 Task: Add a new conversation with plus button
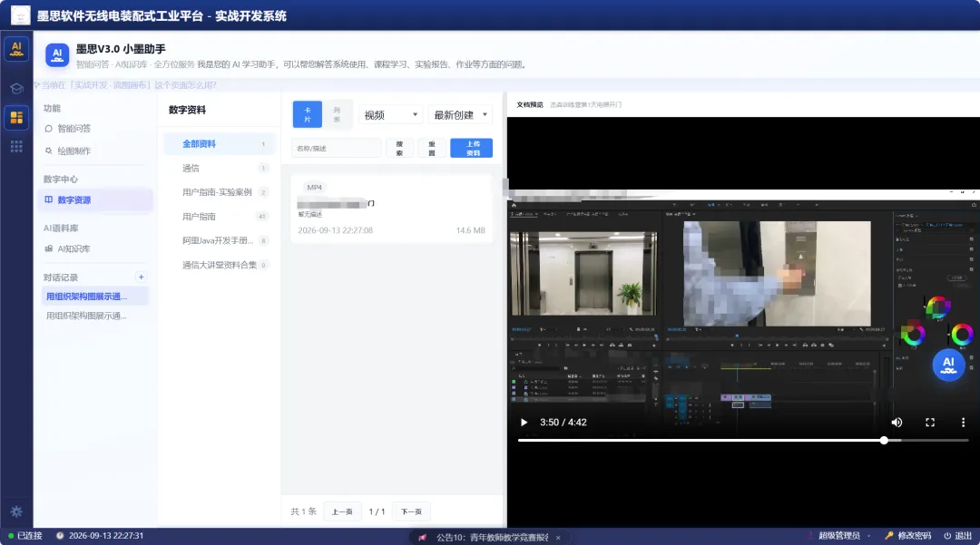142,277
